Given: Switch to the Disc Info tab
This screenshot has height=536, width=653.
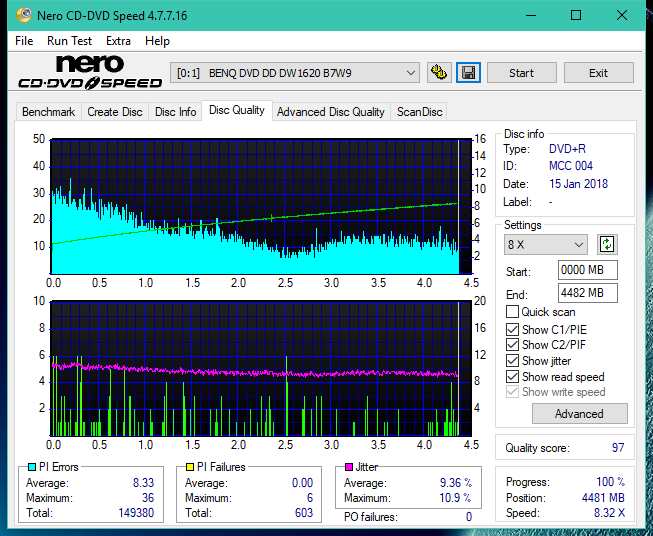Looking at the screenshot, I should pos(175,112).
